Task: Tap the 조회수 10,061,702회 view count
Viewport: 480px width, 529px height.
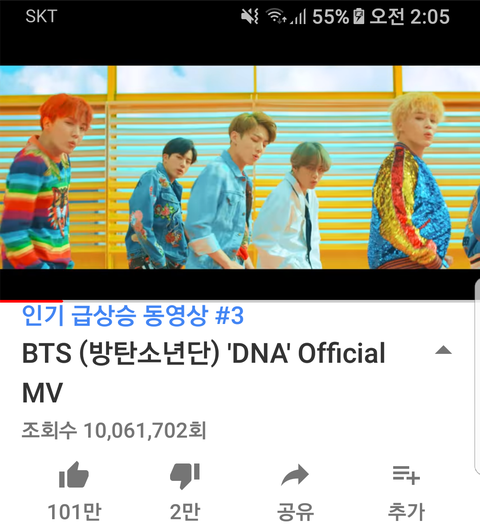Action: click(114, 430)
